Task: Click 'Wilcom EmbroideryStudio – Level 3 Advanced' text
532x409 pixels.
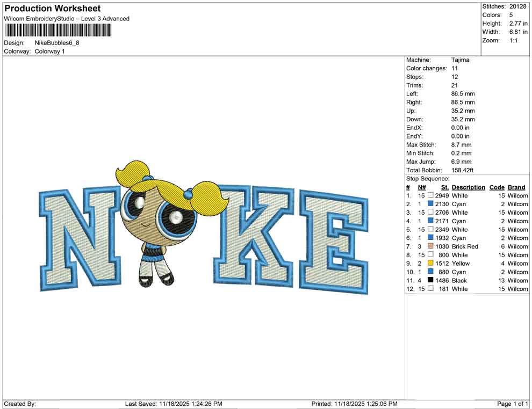Action: 67,19
